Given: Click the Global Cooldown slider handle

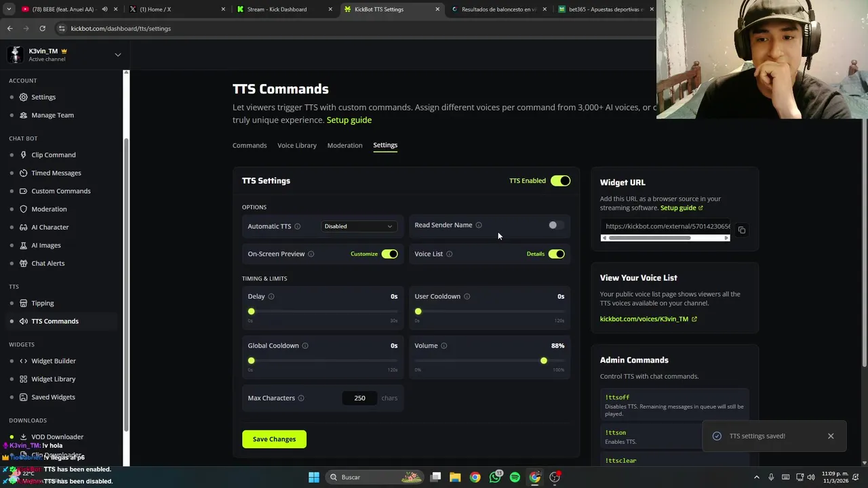Looking at the screenshot, I should pyautogui.click(x=252, y=361).
